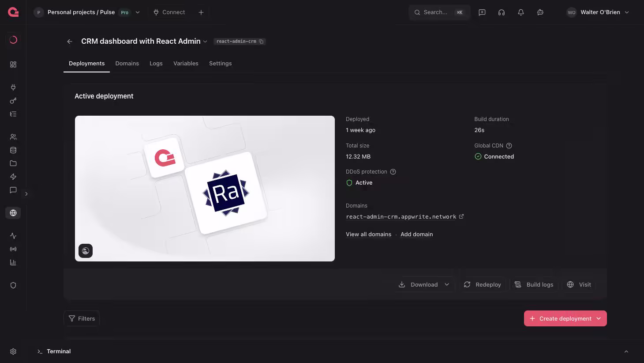This screenshot has width=644, height=363.
Task: Click the Pro plan badge
Action: coord(125,12)
